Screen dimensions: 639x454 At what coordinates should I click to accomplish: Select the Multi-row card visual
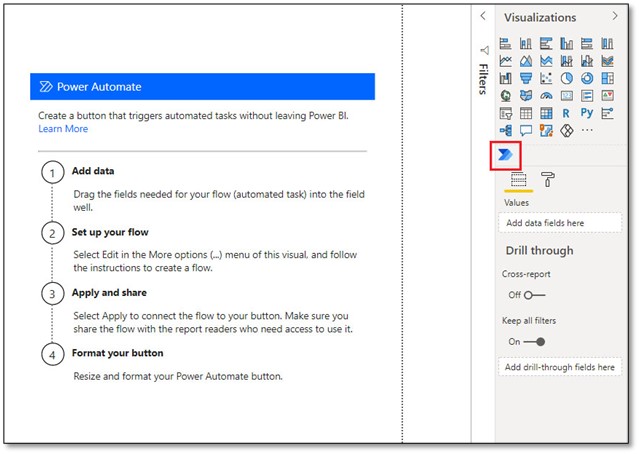click(587, 96)
